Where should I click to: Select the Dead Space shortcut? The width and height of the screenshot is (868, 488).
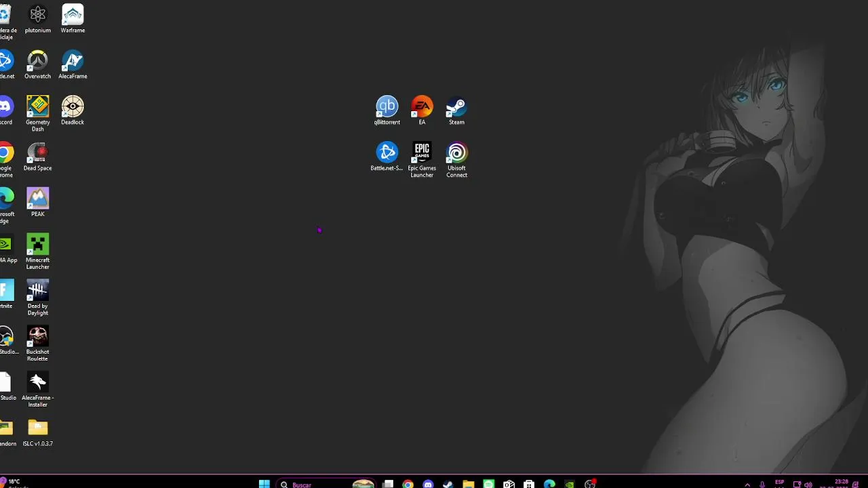tap(37, 157)
